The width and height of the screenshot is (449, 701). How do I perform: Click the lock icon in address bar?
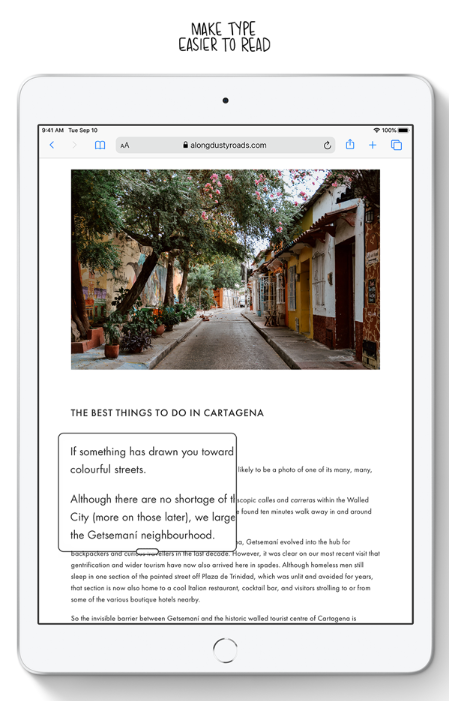click(185, 145)
